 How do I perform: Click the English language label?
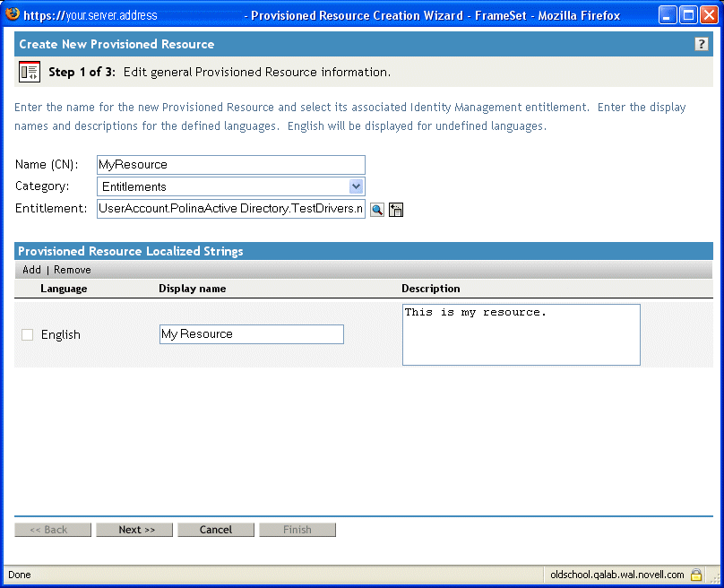(x=61, y=334)
